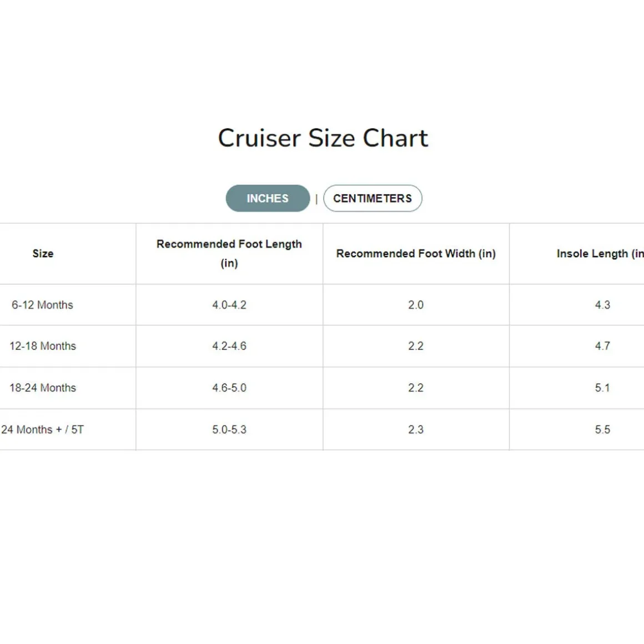Select the 18-24 Months size row label

pyautogui.click(x=43, y=388)
